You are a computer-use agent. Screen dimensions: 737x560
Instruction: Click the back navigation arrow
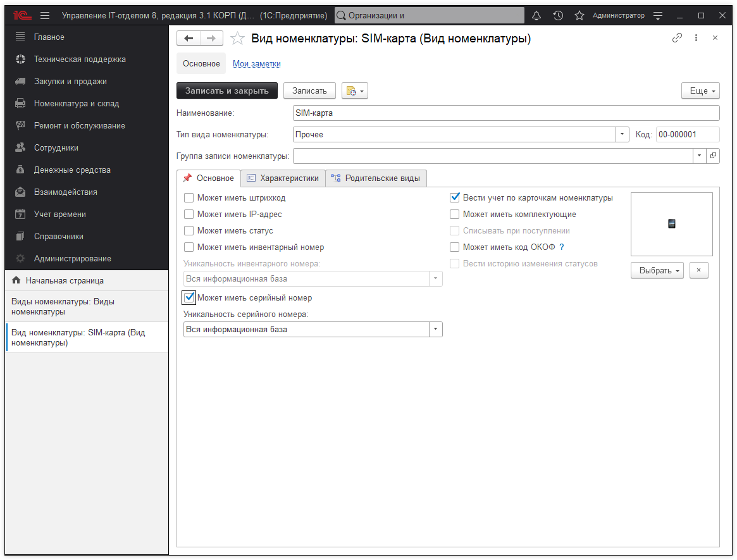coord(188,39)
